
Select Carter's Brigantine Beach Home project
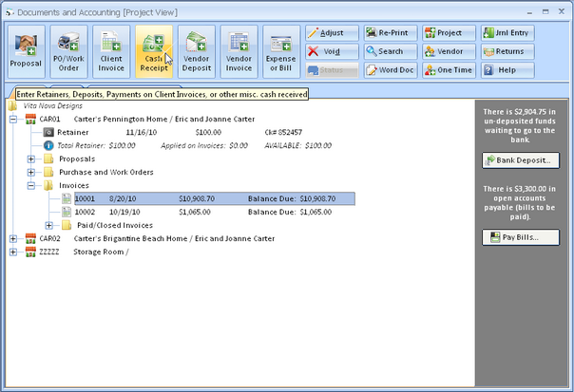[x=174, y=239]
